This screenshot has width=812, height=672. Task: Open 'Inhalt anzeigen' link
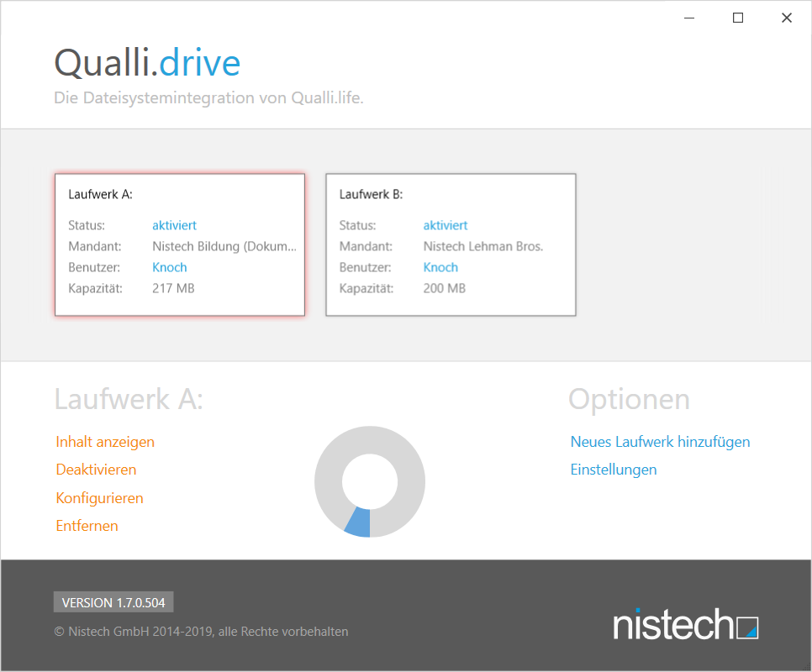[105, 442]
